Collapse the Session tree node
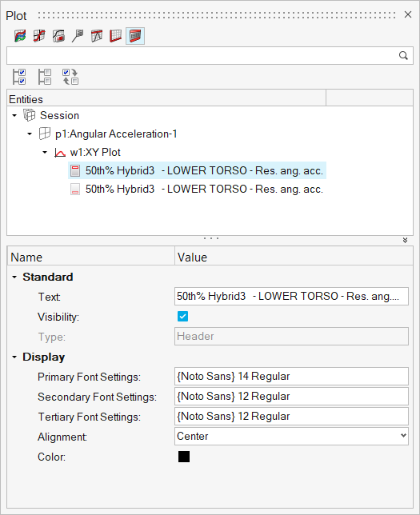This screenshot has height=515, width=420. pyautogui.click(x=14, y=115)
